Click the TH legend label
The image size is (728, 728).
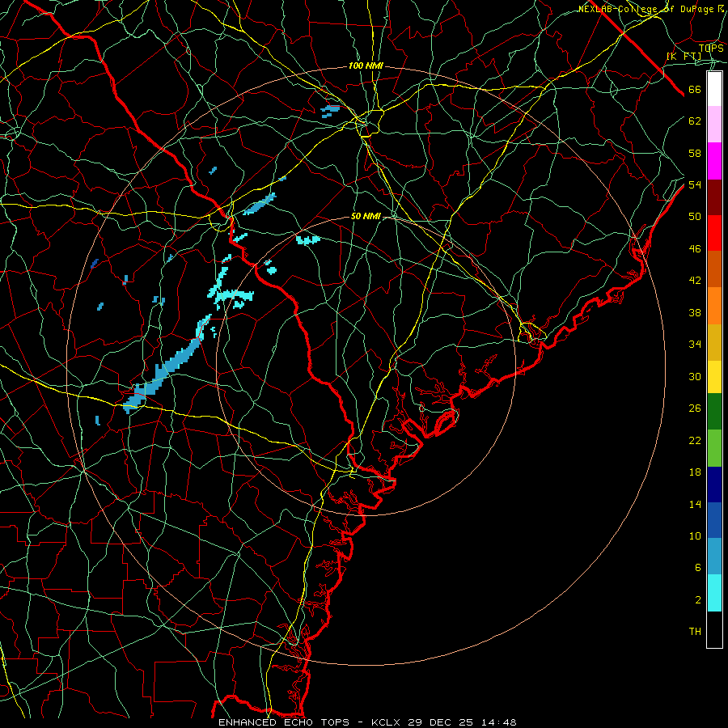[x=695, y=632]
